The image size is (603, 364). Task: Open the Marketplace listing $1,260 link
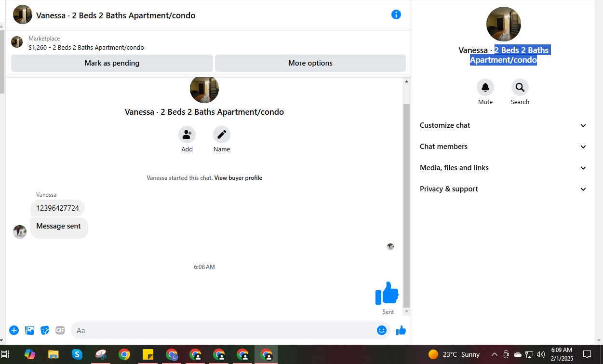pos(86,48)
